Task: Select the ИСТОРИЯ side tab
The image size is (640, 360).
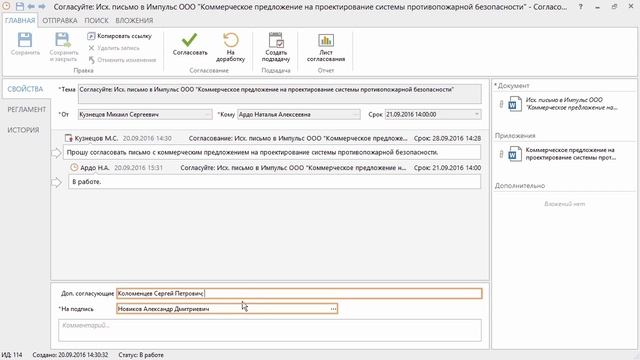Action: coord(23,130)
